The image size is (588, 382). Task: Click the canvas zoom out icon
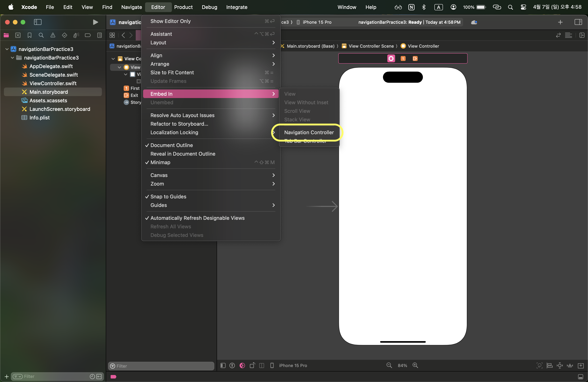click(389, 365)
